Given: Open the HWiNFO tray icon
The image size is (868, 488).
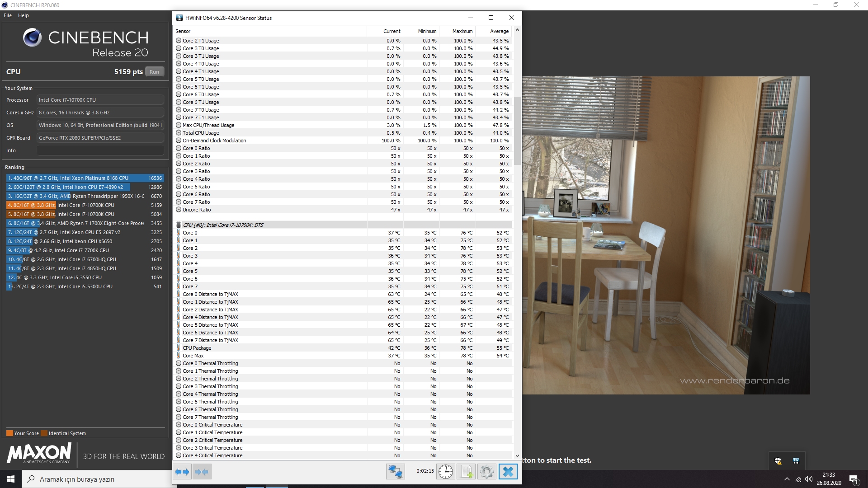Looking at the screenshot, I should point(796,461).
